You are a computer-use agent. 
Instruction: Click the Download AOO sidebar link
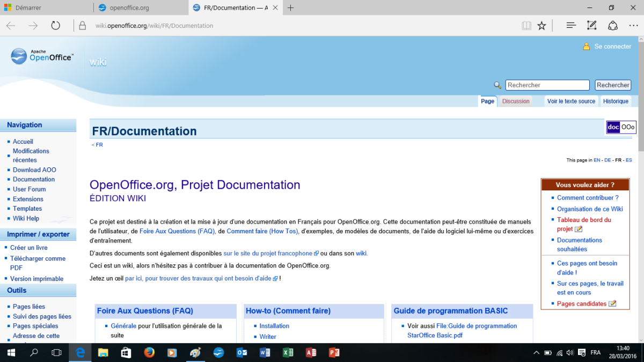coord(34,169)
